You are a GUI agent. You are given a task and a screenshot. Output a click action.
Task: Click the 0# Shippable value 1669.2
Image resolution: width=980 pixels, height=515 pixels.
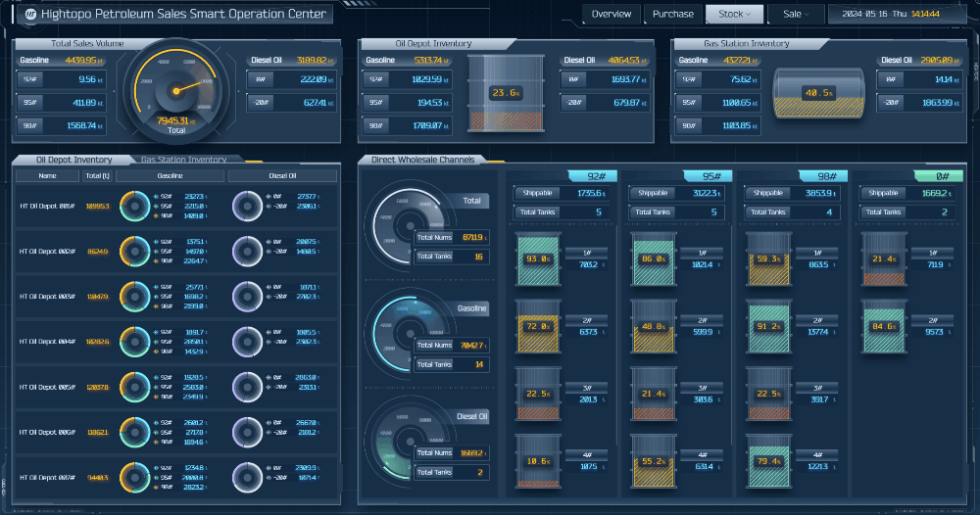pos(936,194)
